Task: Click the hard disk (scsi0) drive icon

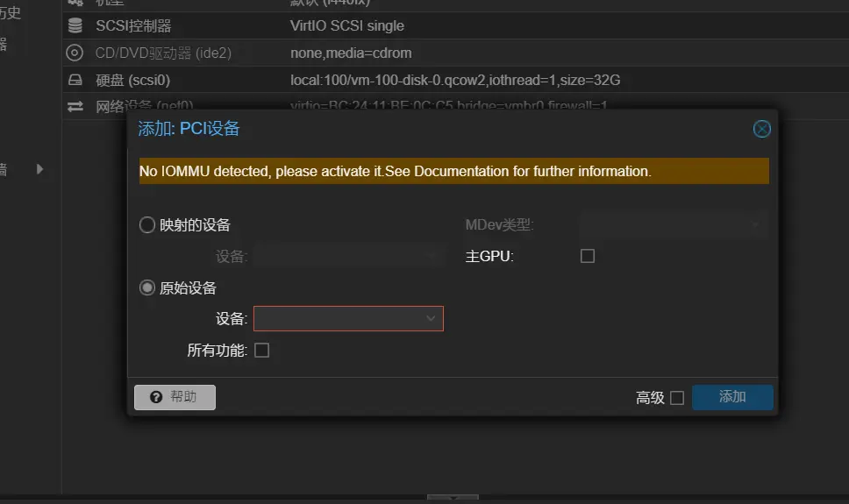Action: tap(75, 81)
